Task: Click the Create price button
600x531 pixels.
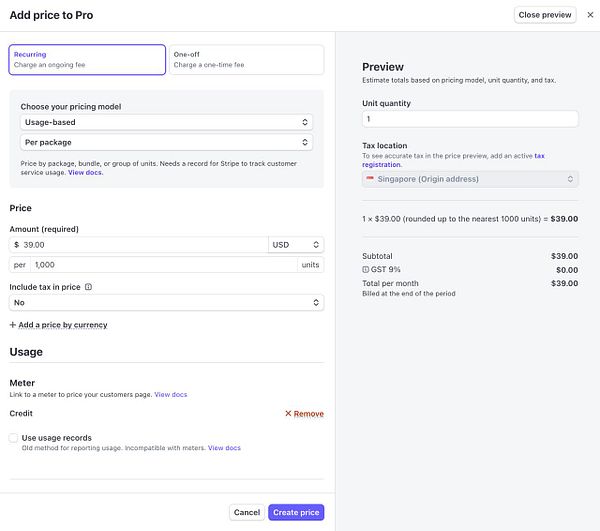Action: pyautogui.click(x=296, y=512)
